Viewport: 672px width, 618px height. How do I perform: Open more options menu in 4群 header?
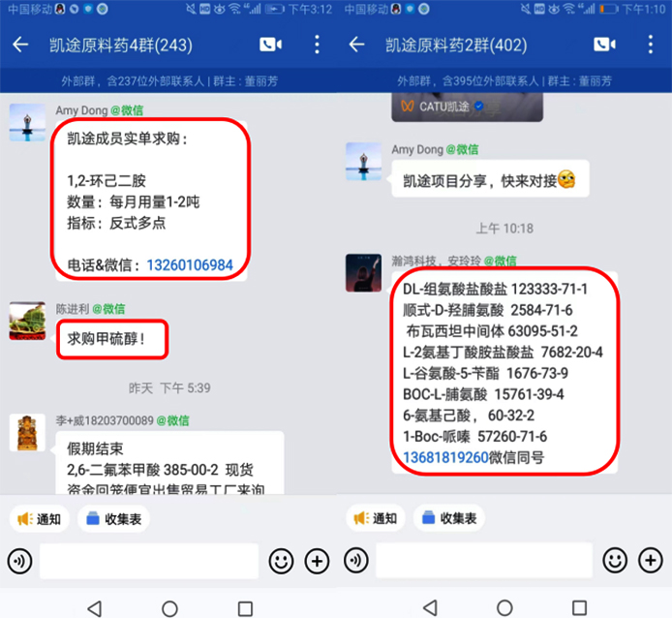click(x=317, y=45)
